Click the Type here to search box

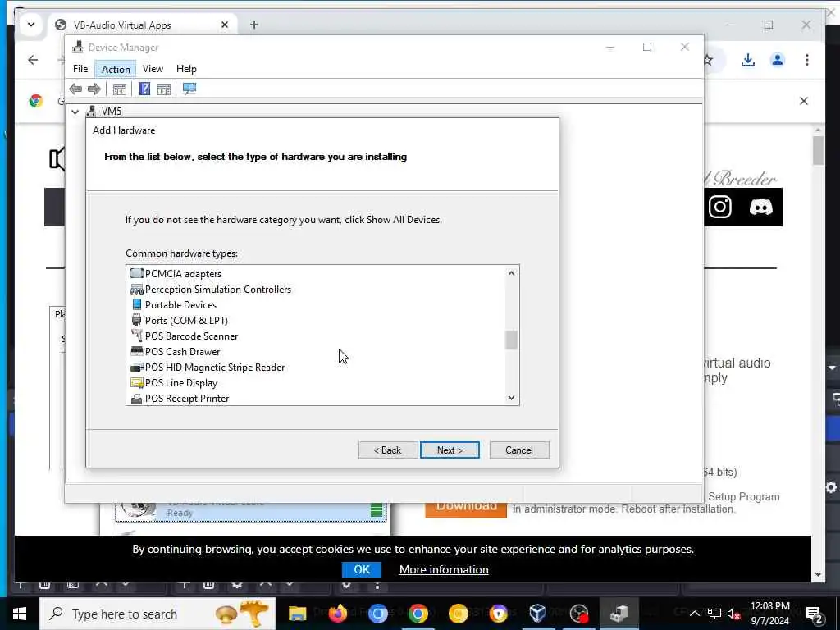[x=157, y=614]
